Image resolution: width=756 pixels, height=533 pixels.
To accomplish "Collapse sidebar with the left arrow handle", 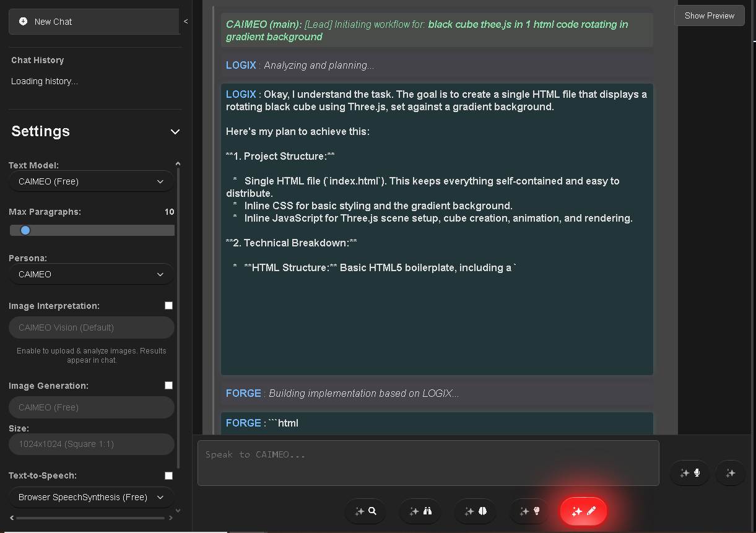I will point(186,21).
